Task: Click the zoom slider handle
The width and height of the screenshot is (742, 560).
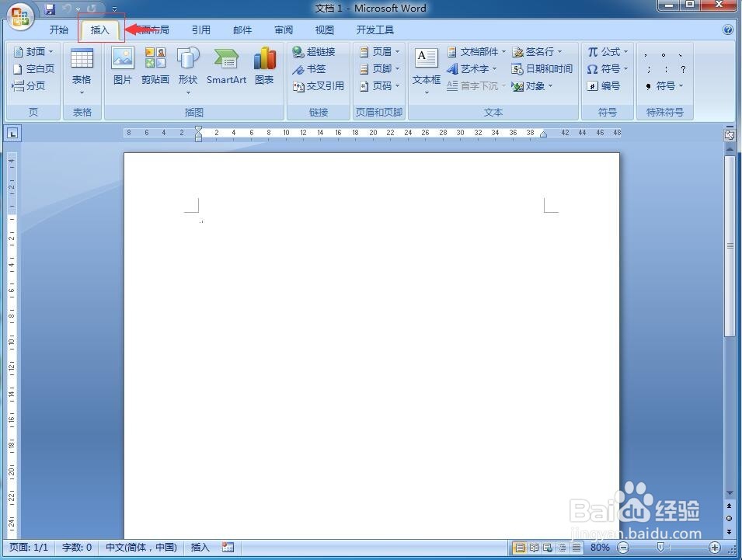Action: (x=660, y=548)
